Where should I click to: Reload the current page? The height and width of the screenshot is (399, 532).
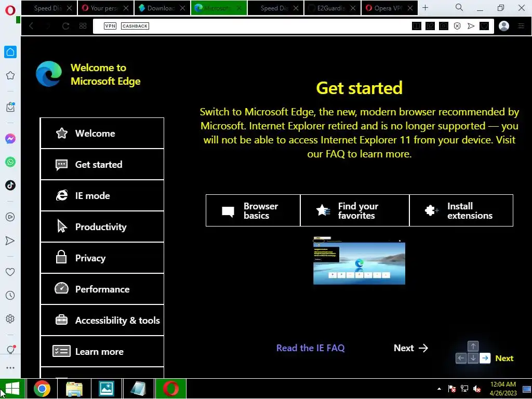click(66, 26)
